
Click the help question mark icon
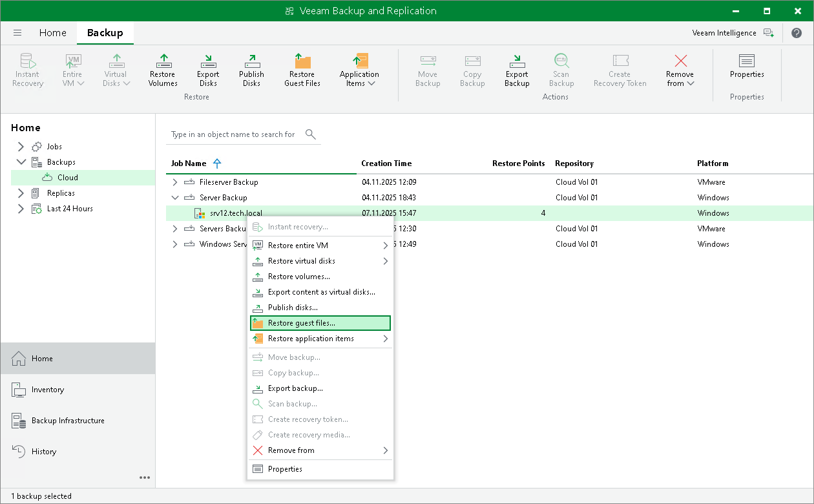coord(796,33)
